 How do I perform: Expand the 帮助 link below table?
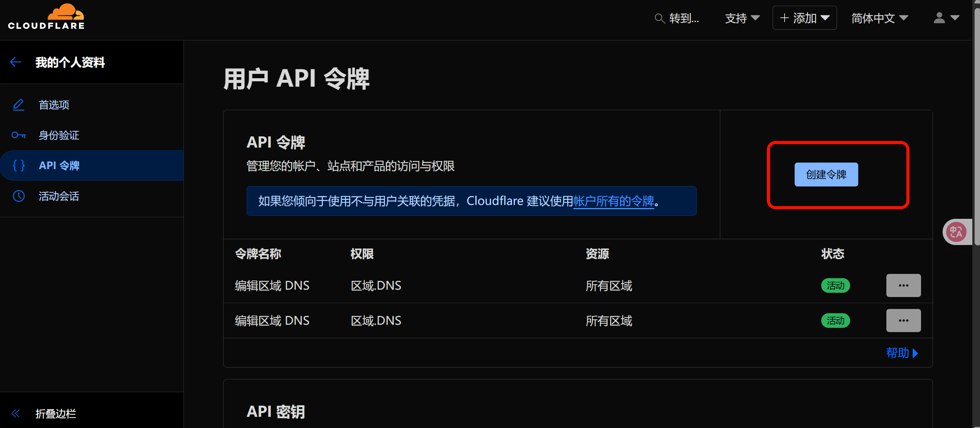click(901, 352)
